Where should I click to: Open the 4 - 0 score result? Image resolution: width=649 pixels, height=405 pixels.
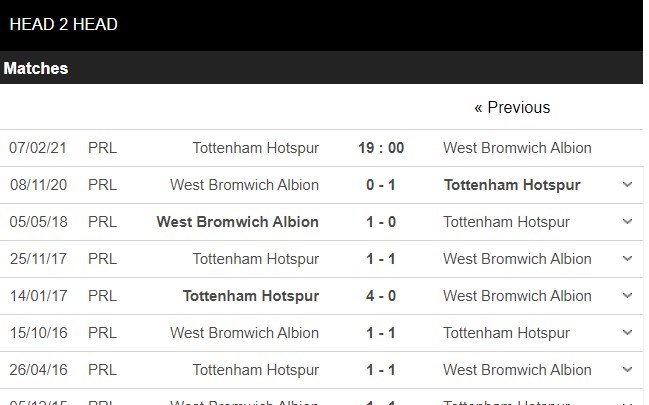click(381, 296)
